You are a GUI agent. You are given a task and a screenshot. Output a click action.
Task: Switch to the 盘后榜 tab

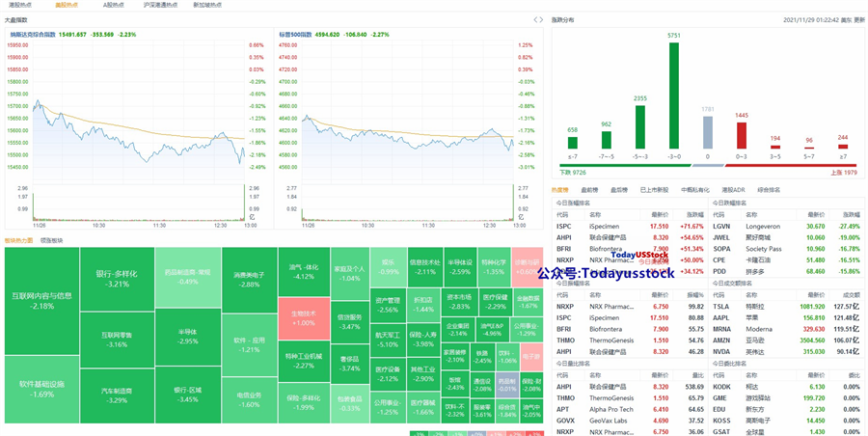[619, 189]
